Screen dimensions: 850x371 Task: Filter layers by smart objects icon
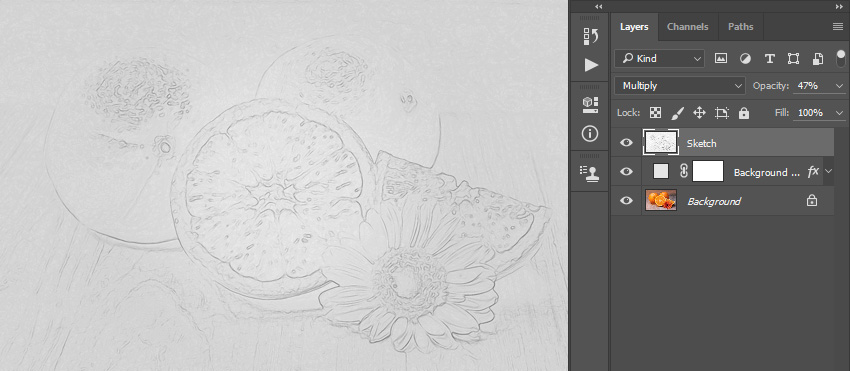(818, 59)
